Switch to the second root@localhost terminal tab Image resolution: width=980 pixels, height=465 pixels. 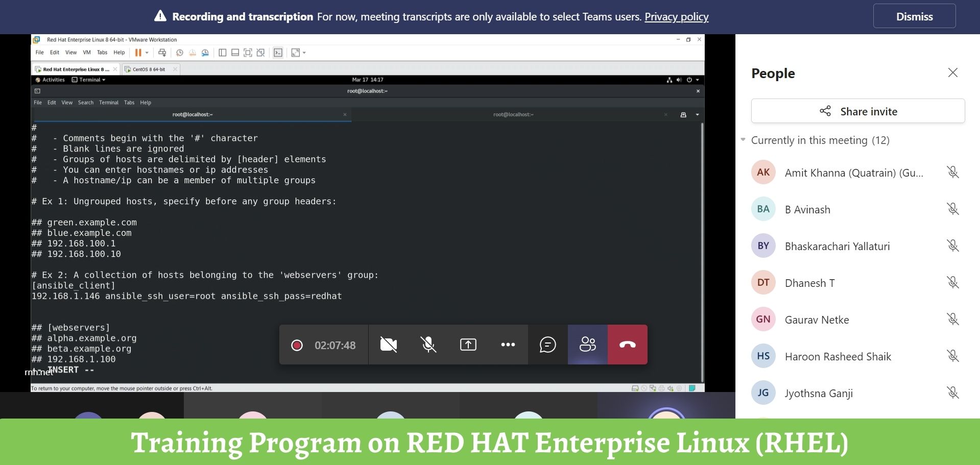point(513,115)
